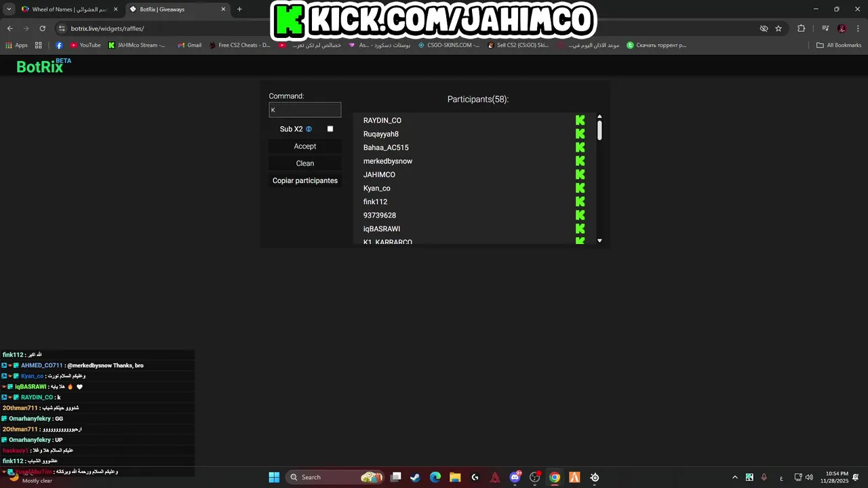Open a new browser tab

coord(239,9)
